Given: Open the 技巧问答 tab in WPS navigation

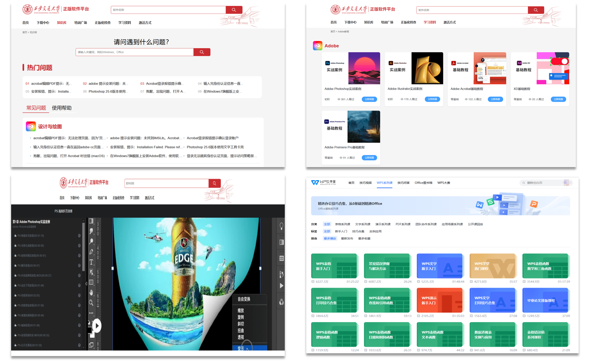Looking at the screenshot, I should coord(403,183).
